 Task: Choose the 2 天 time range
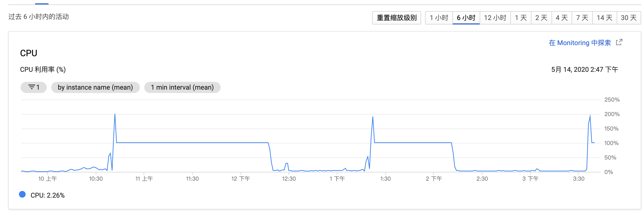[541, 17]
